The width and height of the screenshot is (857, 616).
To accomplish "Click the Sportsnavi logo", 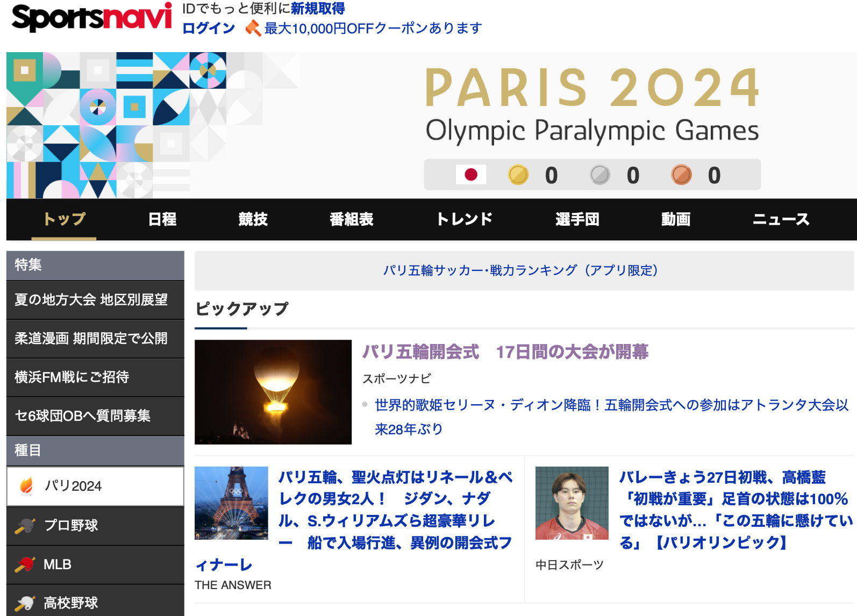I will [91, 18].
